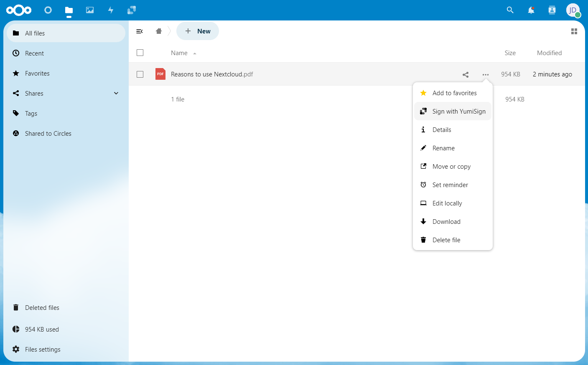Switch to grid view
The image size is (588, 365).
pyautogui.click(x=574, y=31)
